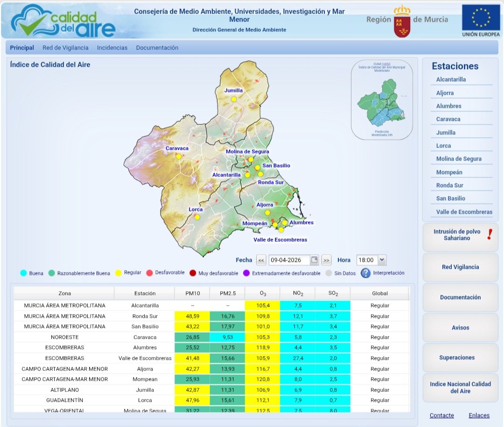Select San Basilio in the Estaciones list

click(450, 198)
